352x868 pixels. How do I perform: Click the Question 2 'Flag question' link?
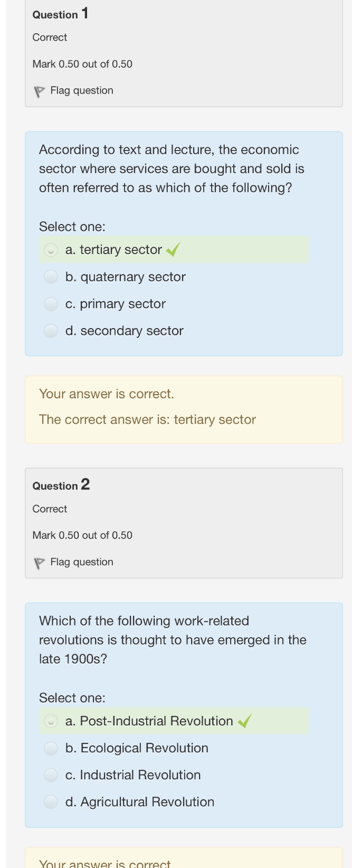(82, 562)
